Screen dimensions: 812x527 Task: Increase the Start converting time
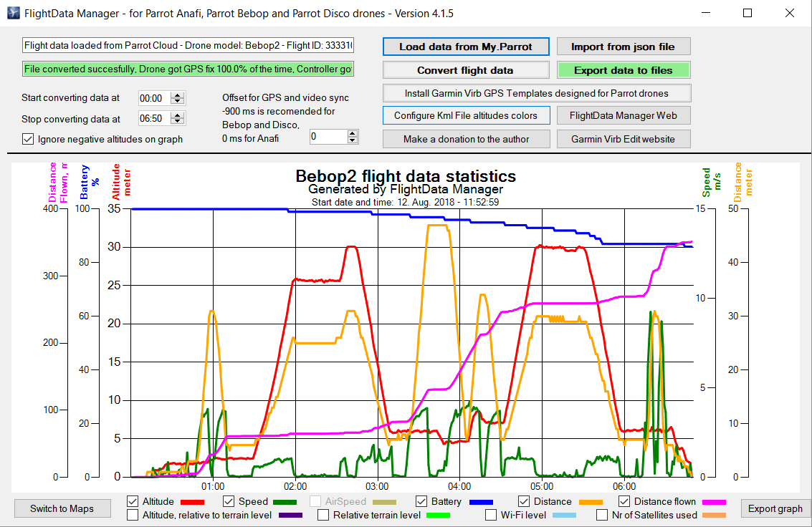[x=178, y=95]
